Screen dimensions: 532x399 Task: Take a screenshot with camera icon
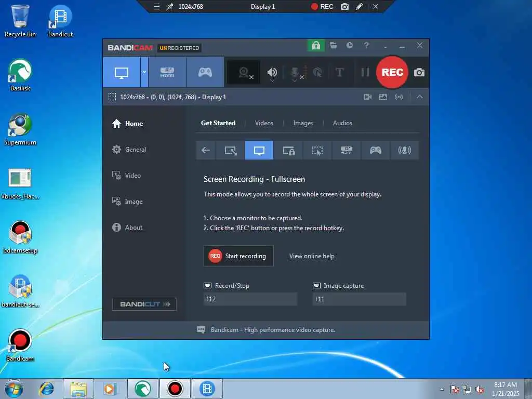[x=419, y=72]
